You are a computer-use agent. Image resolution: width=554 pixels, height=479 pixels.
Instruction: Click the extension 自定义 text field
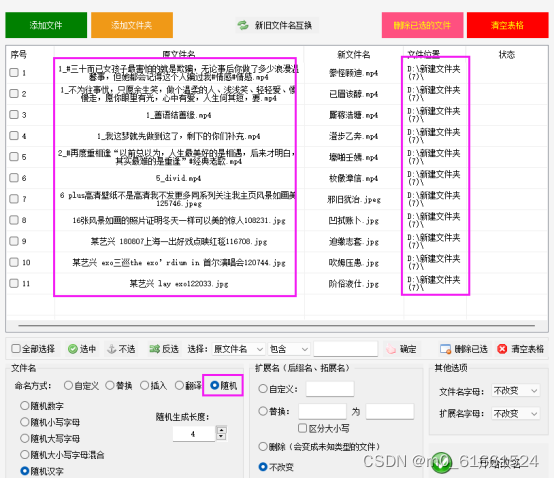pyautogui.click(x=330, y=389)
